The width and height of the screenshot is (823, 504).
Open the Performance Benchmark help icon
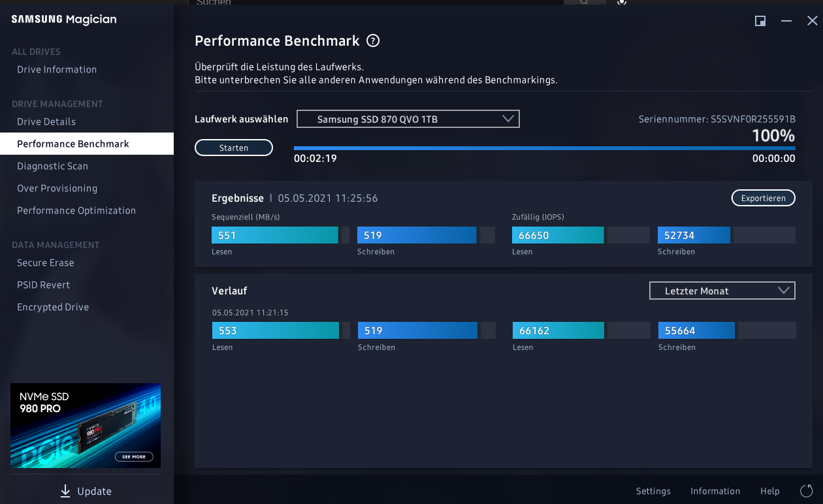[x=373, y=41]
